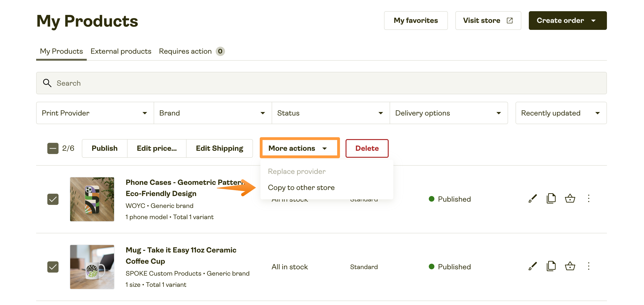Screen dimensions: 644x305
Task: Open the three-dot menu for Mug product
Action: click(589, 266)
